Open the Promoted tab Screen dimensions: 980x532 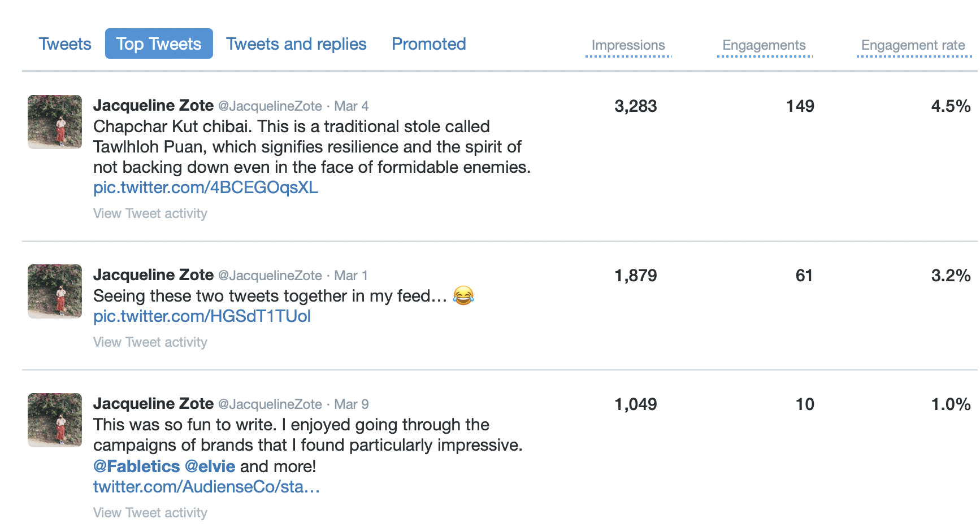428,44
